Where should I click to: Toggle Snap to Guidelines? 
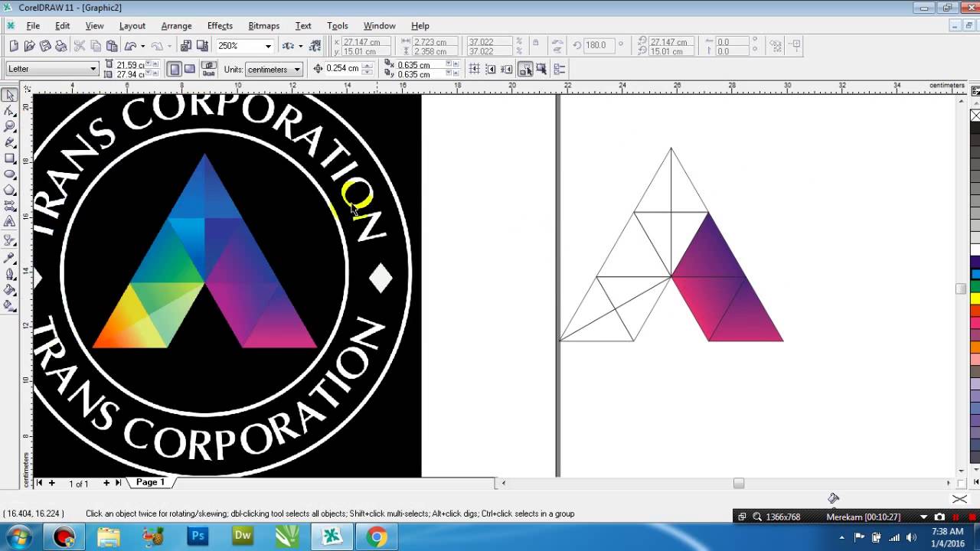pyautogui.click(x=491, y=69)
